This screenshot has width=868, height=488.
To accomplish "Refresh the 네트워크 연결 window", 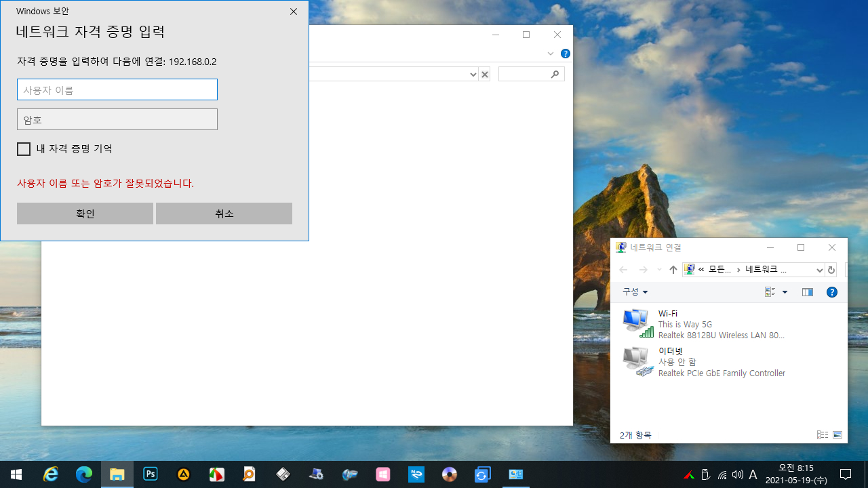I will pyautogui.click(x=831, y=270).
